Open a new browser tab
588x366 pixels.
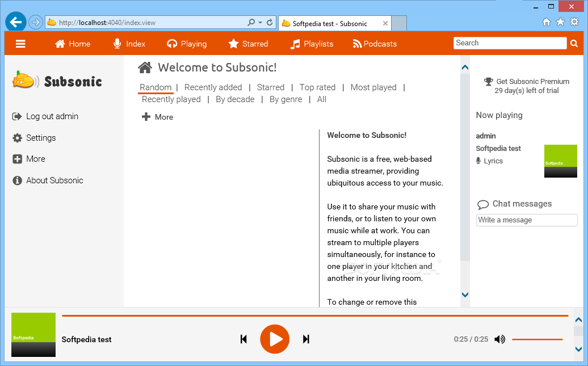point(399,24)
